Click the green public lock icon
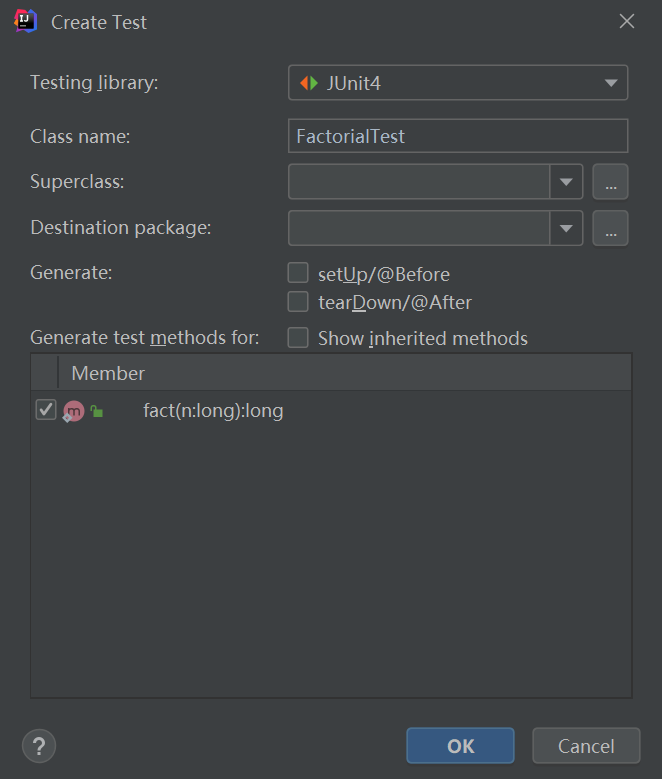Viewport: 662px width, 779px height. tap(97, 411)
